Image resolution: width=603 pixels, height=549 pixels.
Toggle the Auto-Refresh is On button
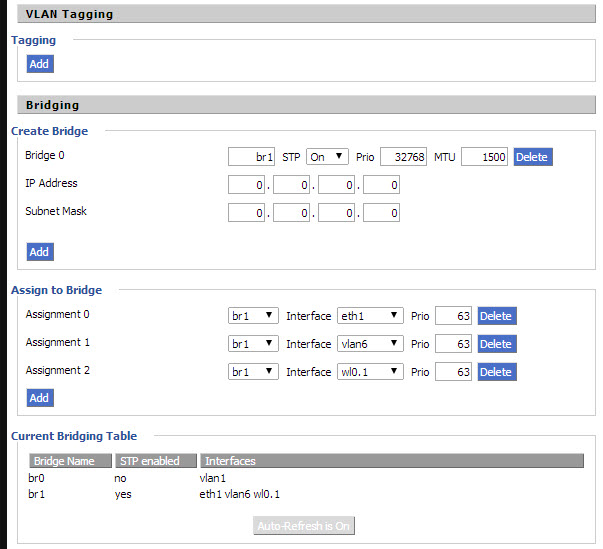pyautogui.click(x=304, y=526)
